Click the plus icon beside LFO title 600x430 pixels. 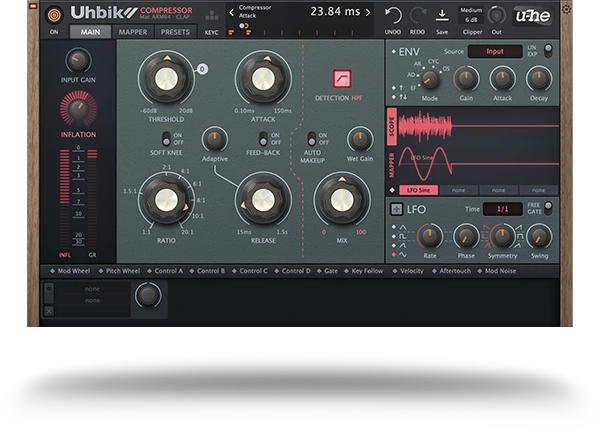pos(394,209)
